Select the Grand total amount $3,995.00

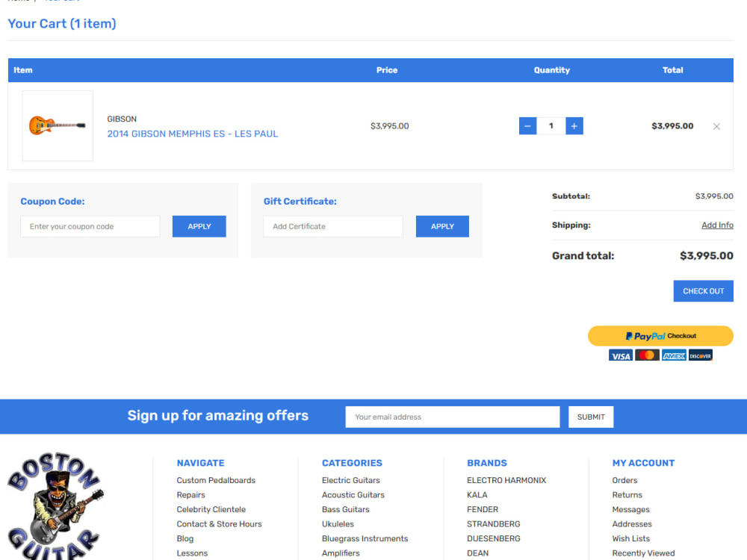[707, 255]
